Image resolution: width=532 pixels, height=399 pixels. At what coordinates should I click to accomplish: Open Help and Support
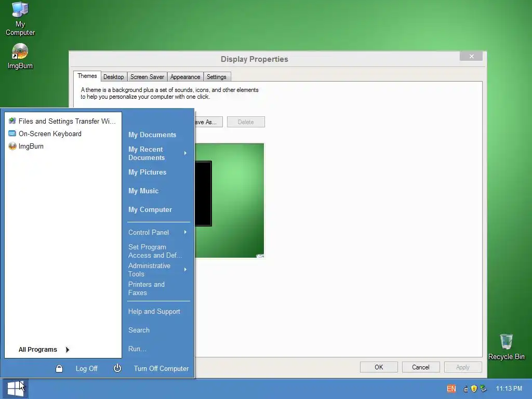(154, 312)
